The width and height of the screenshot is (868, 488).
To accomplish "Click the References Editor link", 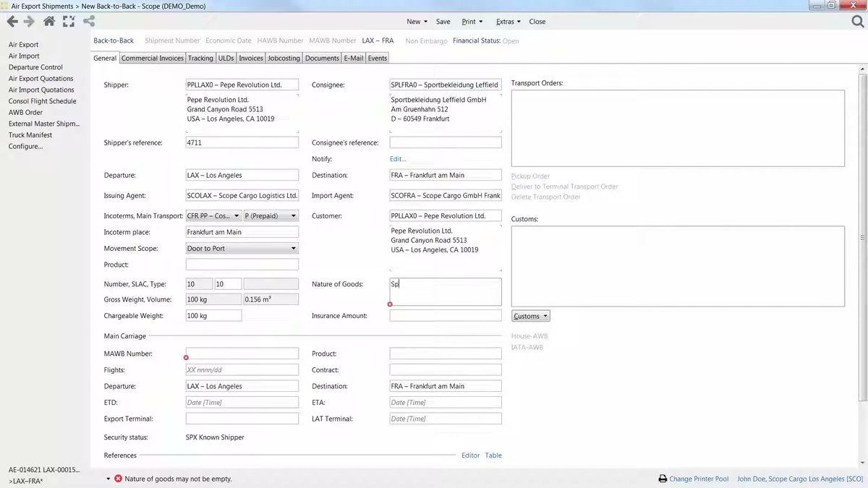I will pos(470,455).
